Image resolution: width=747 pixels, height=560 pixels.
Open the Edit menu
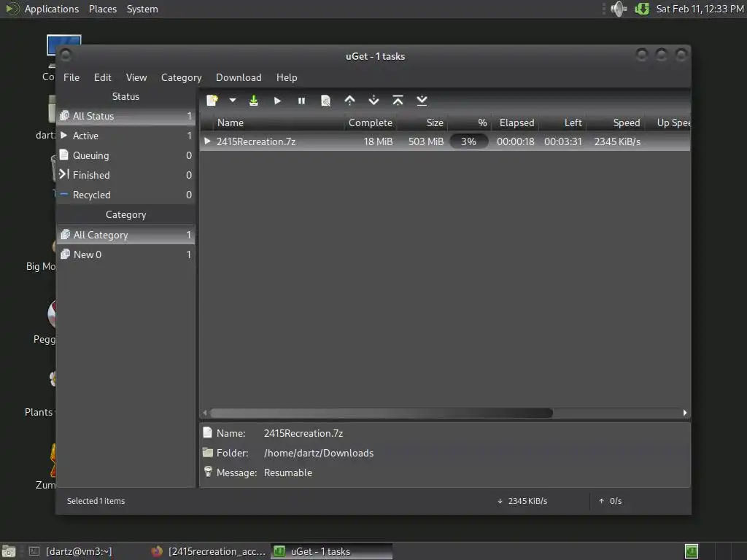(102, 77)
